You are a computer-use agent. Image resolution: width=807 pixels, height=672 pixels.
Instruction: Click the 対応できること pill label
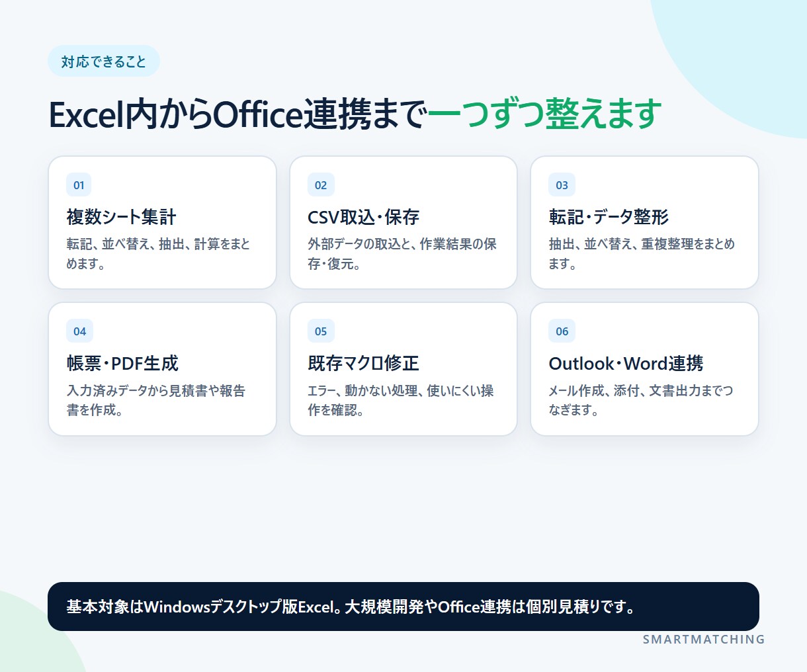pyautogui.click(x=104, y=62)
